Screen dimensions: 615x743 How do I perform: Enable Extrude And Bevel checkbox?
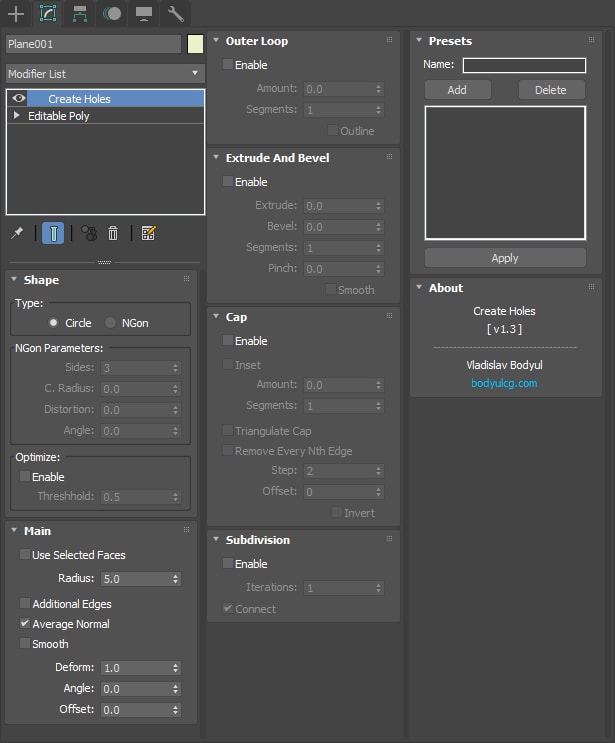tap(228, 181)
